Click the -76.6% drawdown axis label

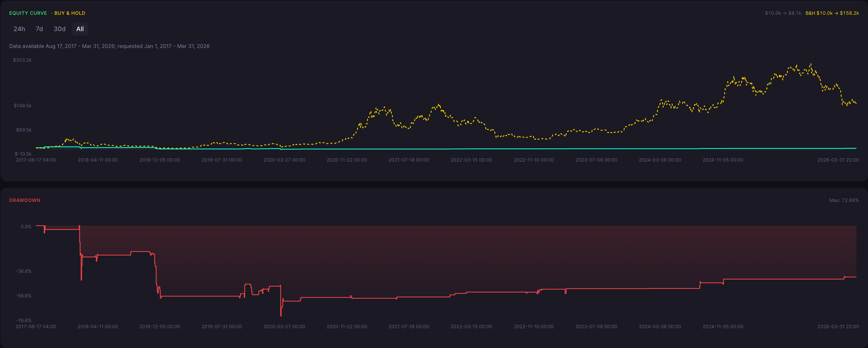(x=24, y=320)
